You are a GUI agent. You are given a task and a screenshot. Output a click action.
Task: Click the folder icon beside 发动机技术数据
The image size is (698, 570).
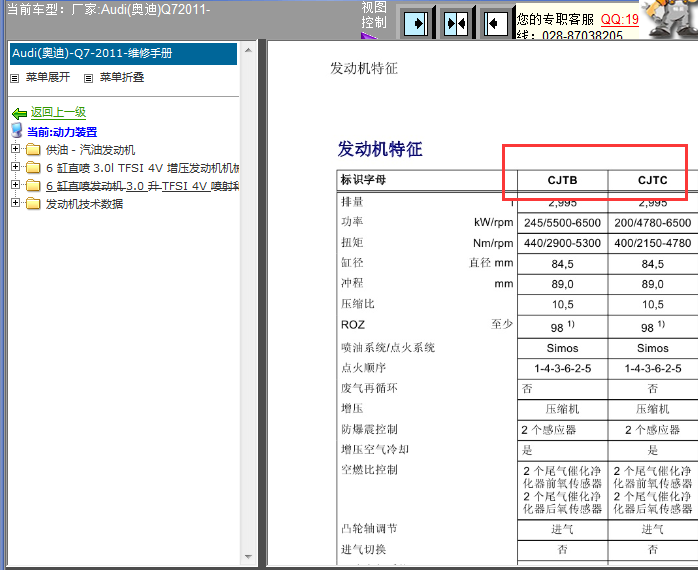[33, 204]
